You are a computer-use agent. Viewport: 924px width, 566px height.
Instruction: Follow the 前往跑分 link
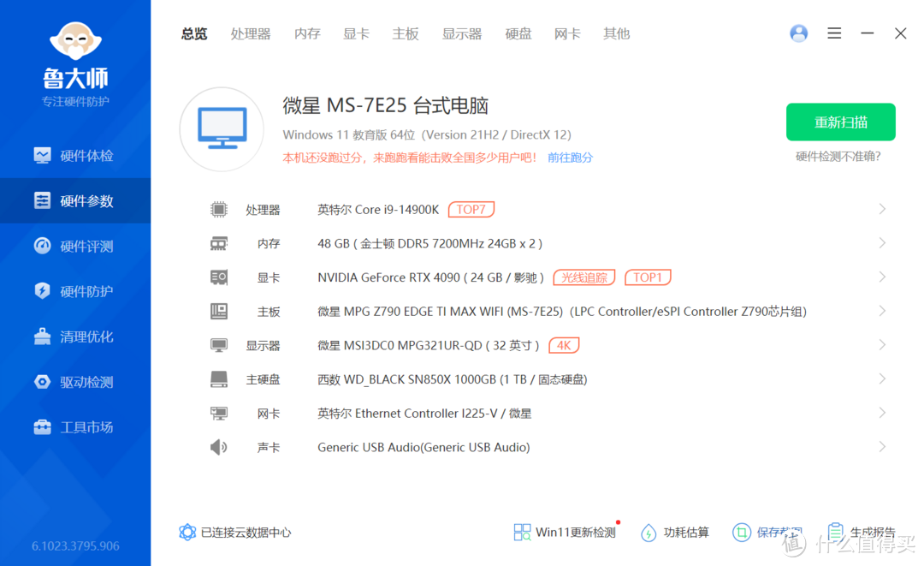(570, 158)
